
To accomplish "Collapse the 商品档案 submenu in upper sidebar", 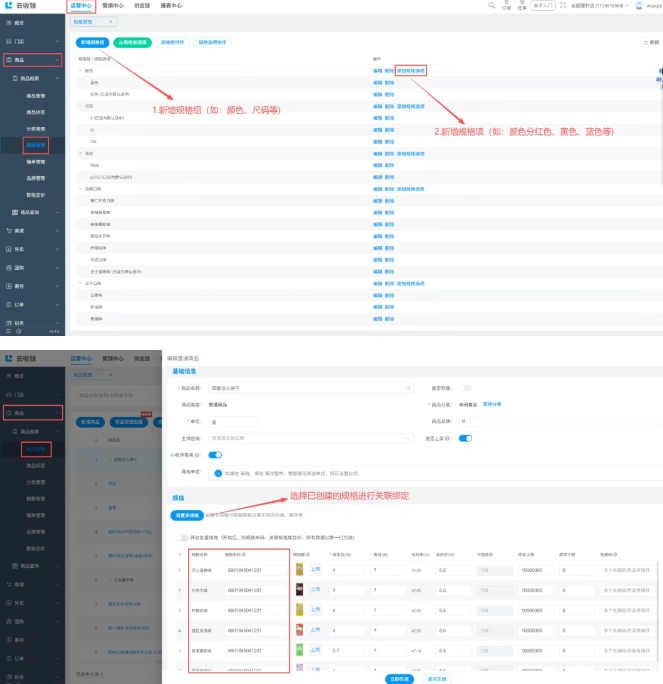I will [x=57, y=79].
